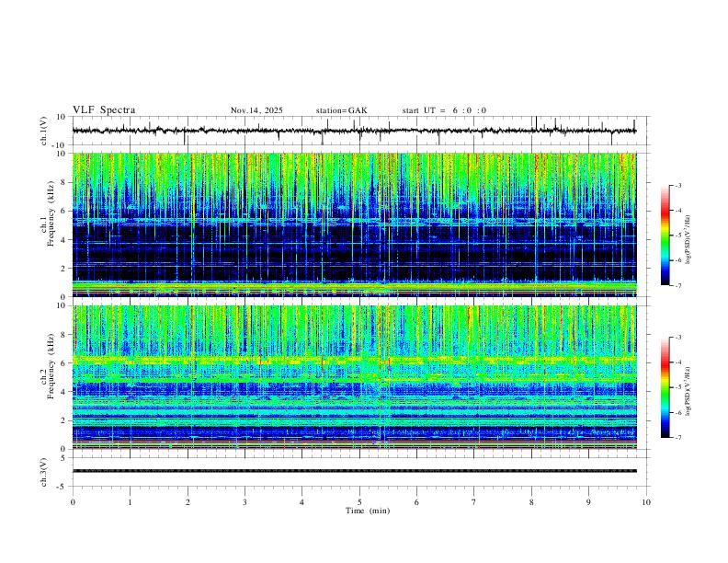Click the "ch.3(V)" axis label
The width and height of the screenshot is (728, 563).
click(x=44, y=472)
